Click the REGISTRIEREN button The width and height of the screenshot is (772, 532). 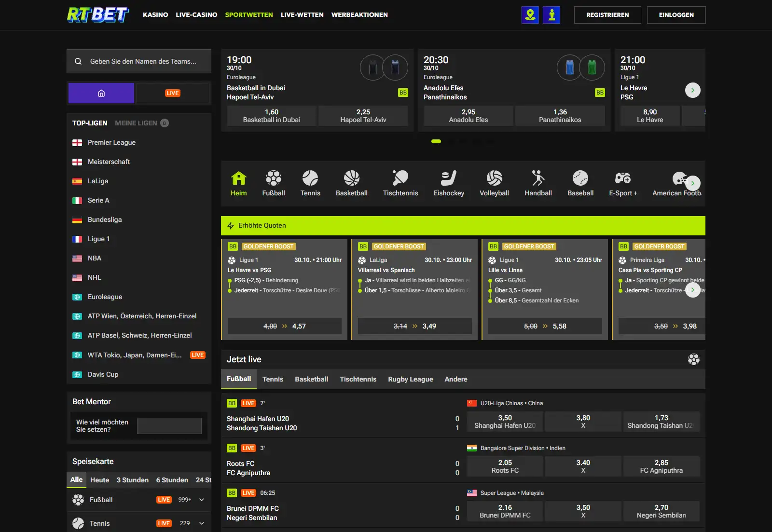pyautogui.click(x=607, y=15)
